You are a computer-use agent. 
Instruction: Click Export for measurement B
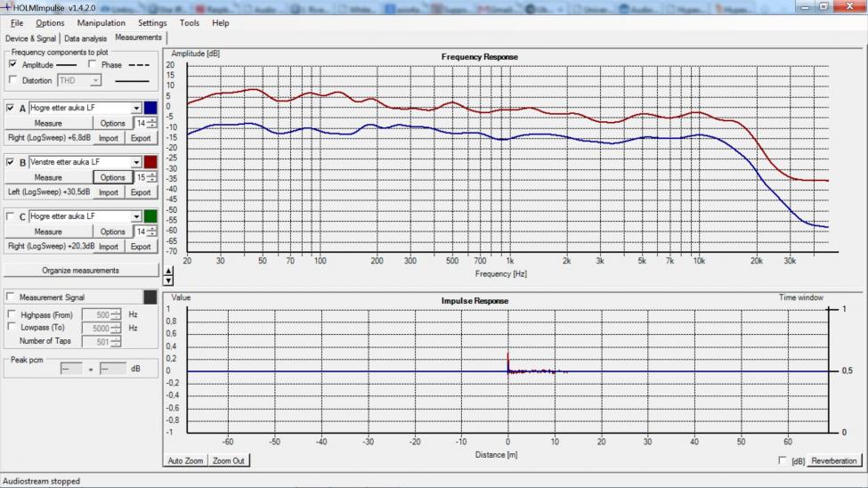click(141, 192)
